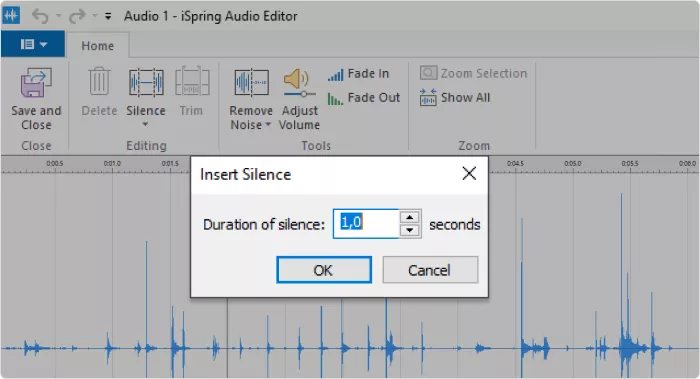Viewport: 700px width, 379px height.
Task: Click the Save and Close icon
Action: [36, 83]
